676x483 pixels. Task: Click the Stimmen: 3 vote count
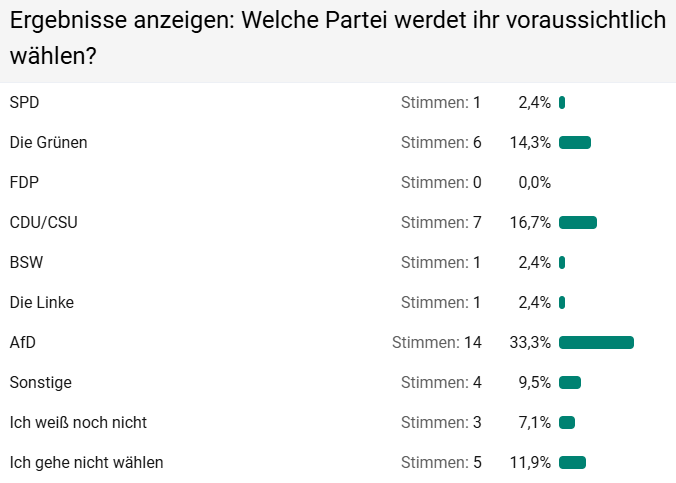pyautogui.click(x=441, y=422)
